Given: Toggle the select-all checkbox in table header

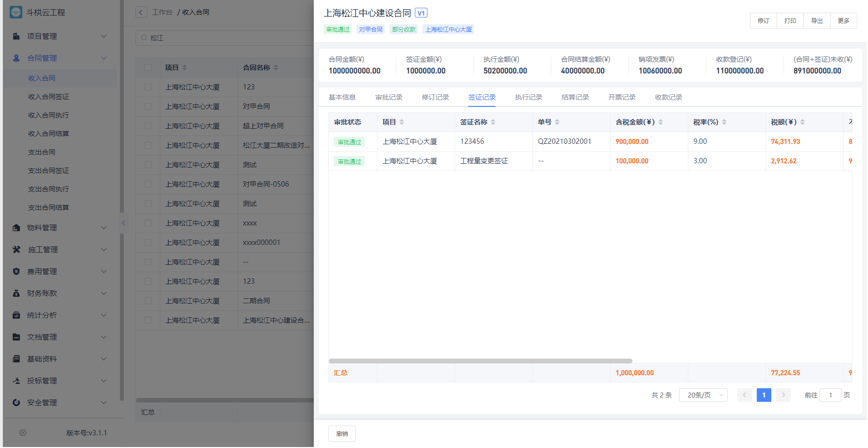Looking at the screenshot, I should coord(148,68).
